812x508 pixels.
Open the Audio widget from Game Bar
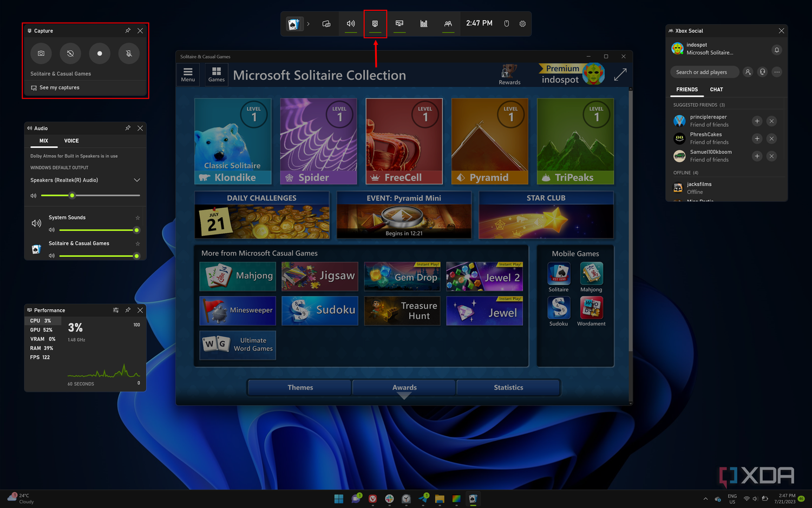[x=351, y=24]
